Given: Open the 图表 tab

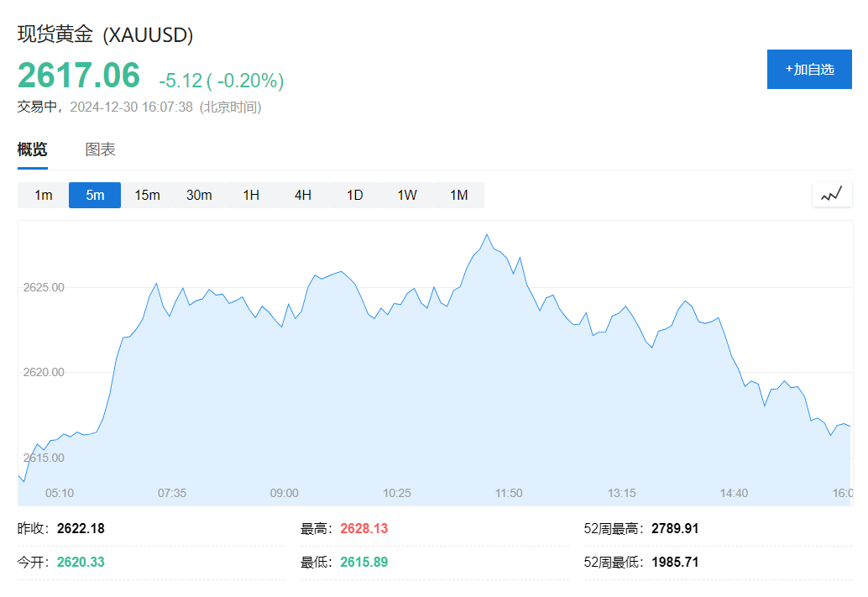Looking at the screenshot, I should pos(100,150).
